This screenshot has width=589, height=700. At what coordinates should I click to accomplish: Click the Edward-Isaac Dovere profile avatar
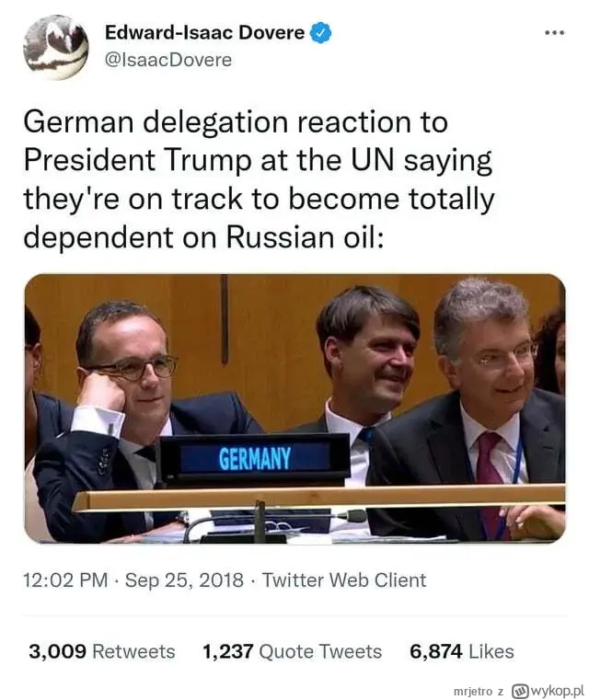pos(55,45)
